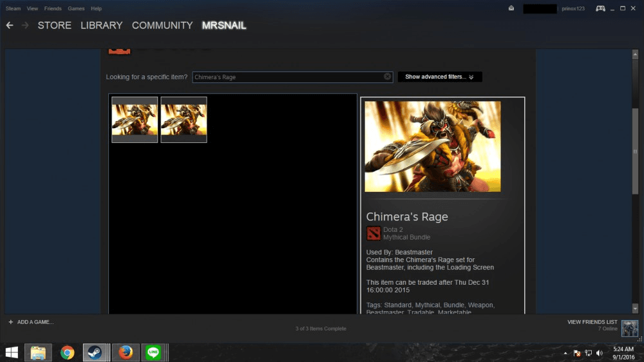This screenshot has height=362, width=644.
Task: Click 'Mythical Bundle' text
Action: coord(406,237)
